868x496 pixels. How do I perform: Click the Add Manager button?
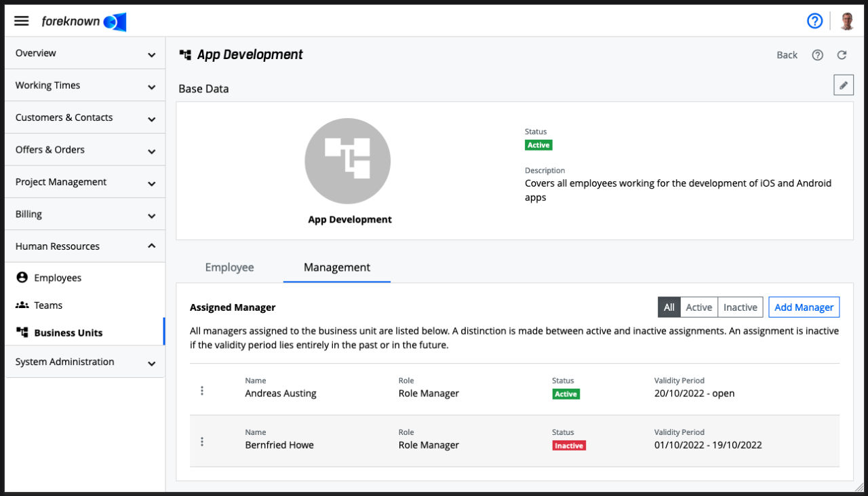tap(804, 307)
